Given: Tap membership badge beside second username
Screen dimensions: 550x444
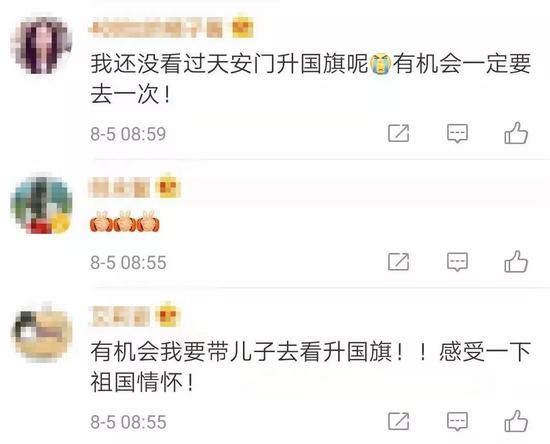Looking at the screenshot, I should [x=169, y=186].
